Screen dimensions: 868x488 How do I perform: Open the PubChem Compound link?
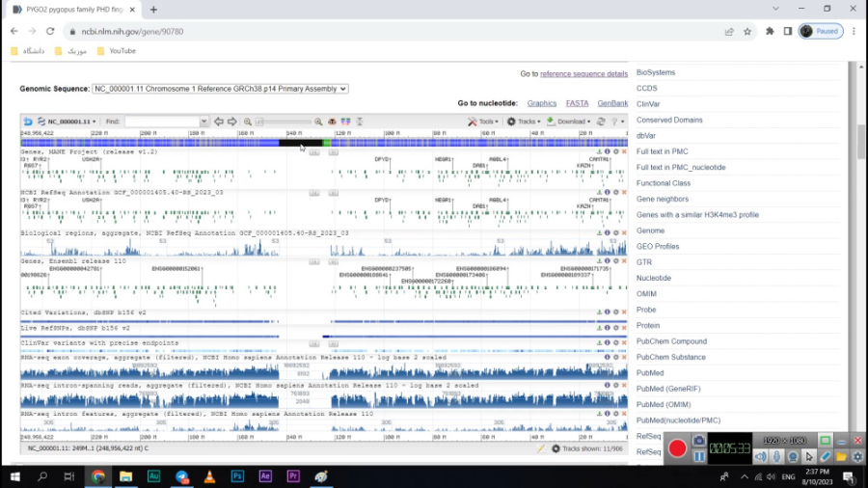pos(671,342)
